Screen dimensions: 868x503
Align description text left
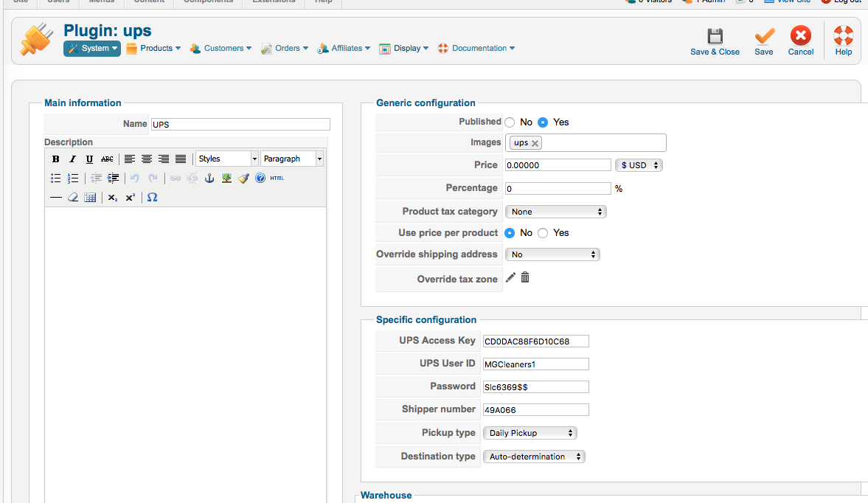(130, 159)
